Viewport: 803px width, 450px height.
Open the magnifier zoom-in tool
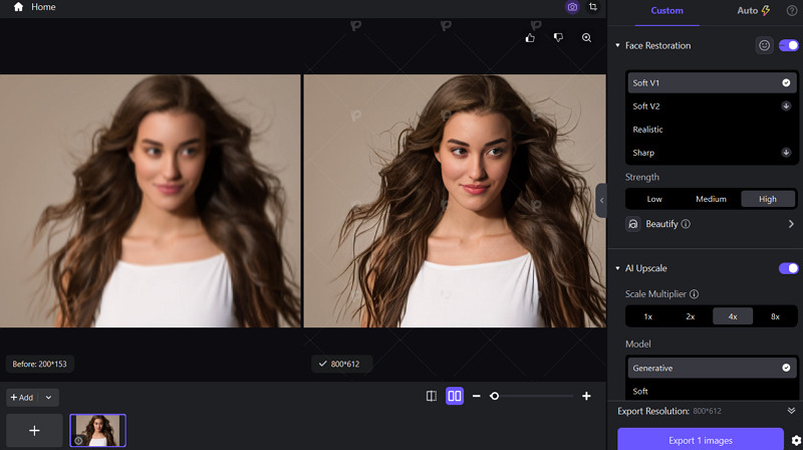pos(586,37)
